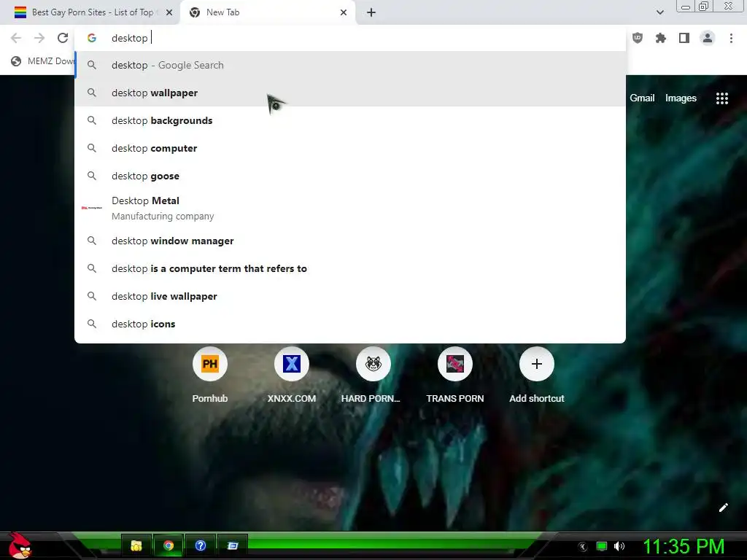
Task: Open Chrome's three-dot menu
Action: click(x=731, y=38)
